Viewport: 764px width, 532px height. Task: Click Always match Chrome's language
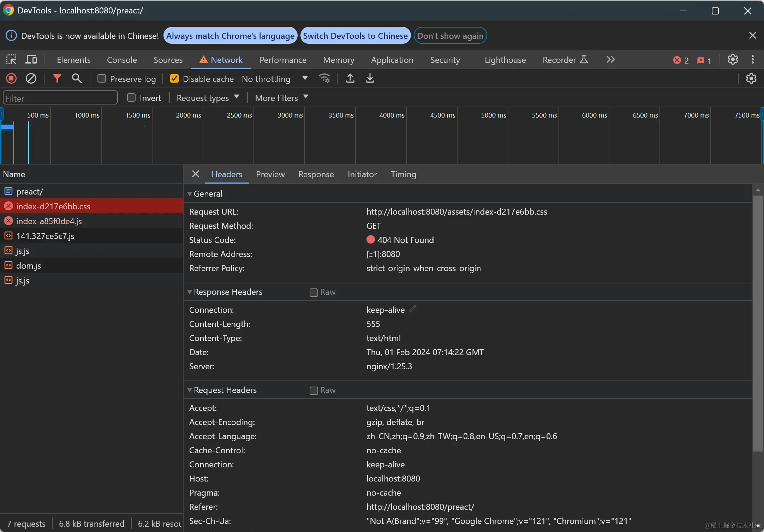click(x=230, y=36)
